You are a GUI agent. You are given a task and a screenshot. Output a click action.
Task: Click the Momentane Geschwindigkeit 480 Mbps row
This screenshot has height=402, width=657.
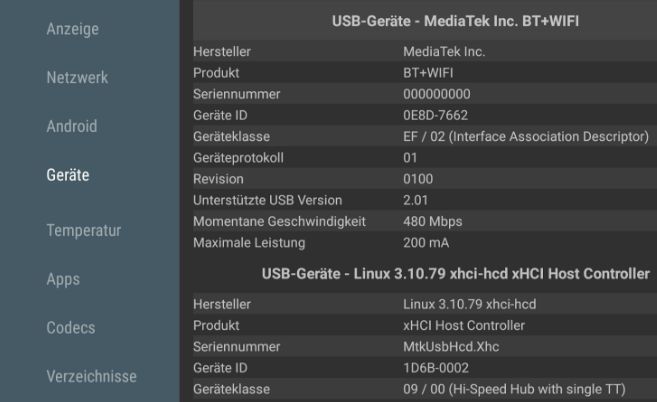click(425, 221)
